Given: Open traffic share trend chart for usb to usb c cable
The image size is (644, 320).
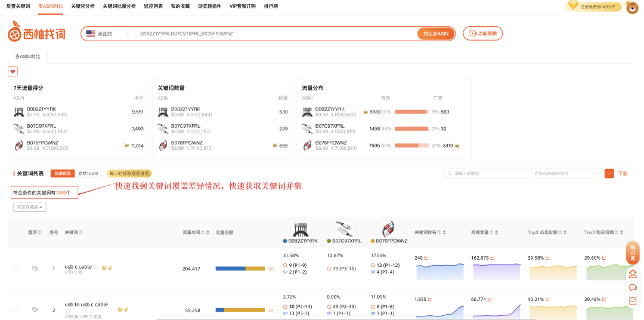Looking at the screenshot, I should point(271,310).
